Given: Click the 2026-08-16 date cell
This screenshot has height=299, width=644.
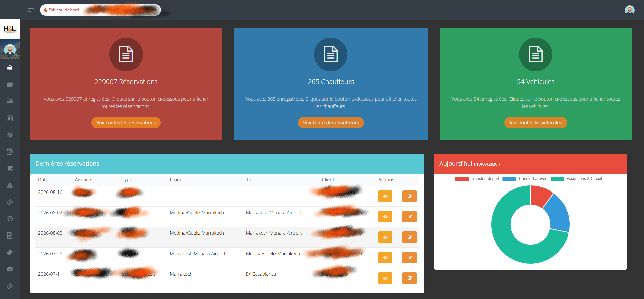Looking at the screenshot, I should [x=50, y=192].
